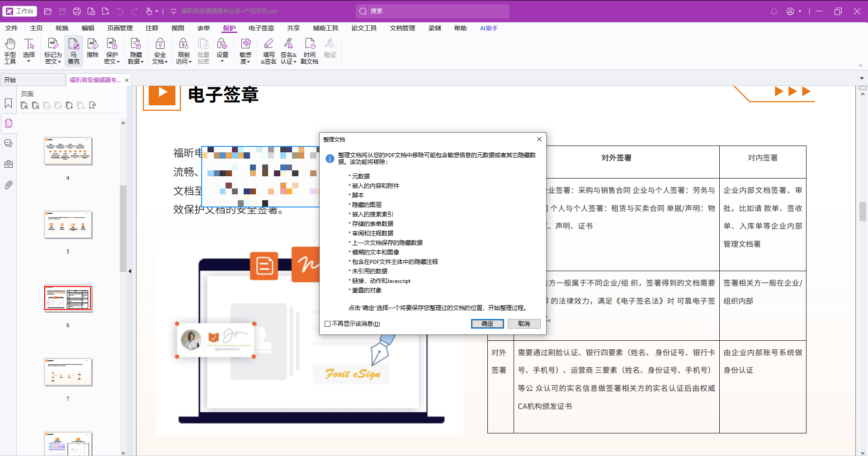
Task: Click the thumbnail panel vertical scrollbar
Action: 123,228
